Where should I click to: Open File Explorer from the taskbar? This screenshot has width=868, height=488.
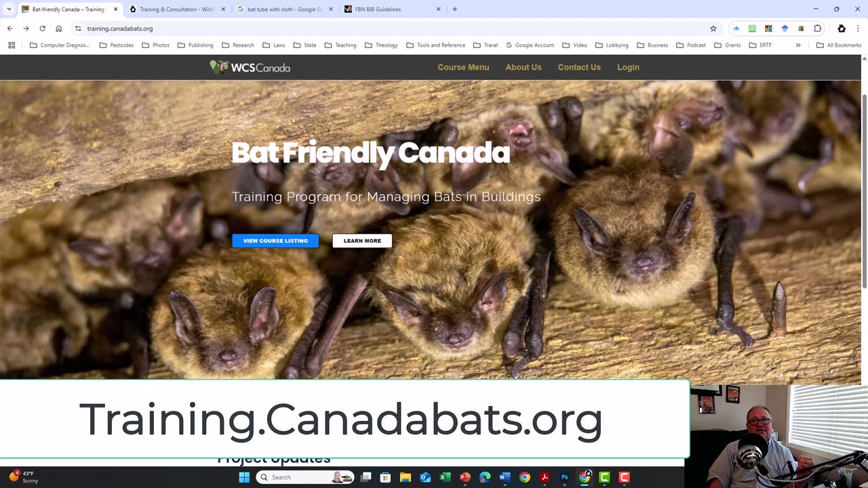tap(406, 477)
